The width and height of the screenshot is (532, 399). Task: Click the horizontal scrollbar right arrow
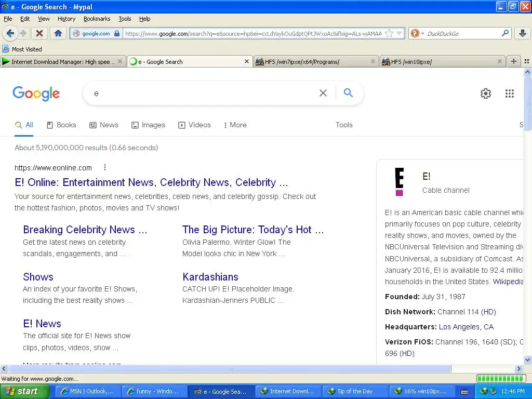point(519,368)
